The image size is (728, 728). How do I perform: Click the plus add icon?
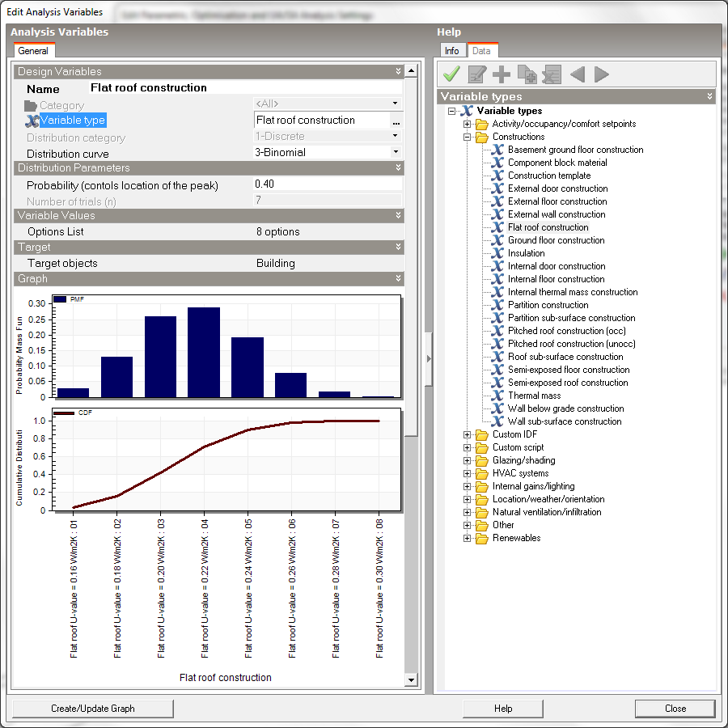pyautogui.click(x=502, y=75)
